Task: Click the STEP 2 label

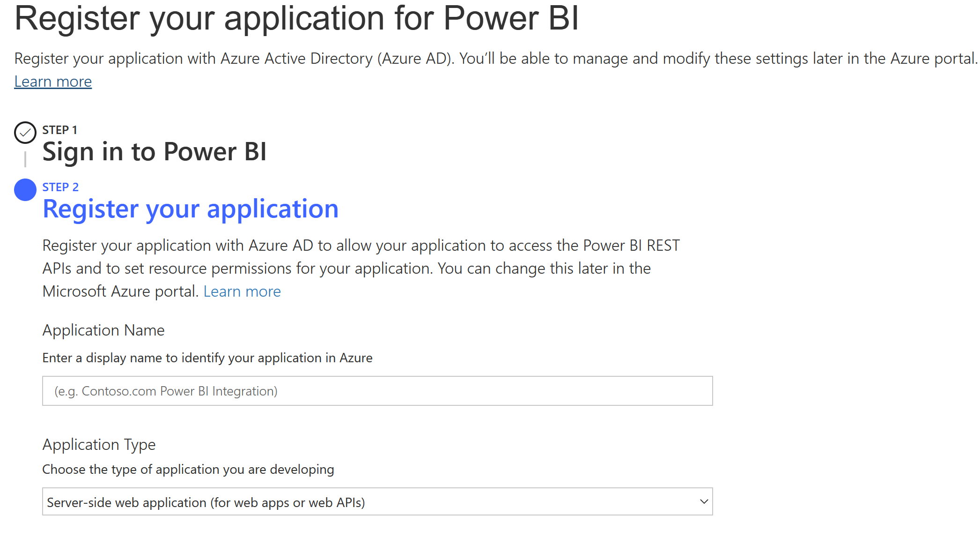Action: click(59, 187)
